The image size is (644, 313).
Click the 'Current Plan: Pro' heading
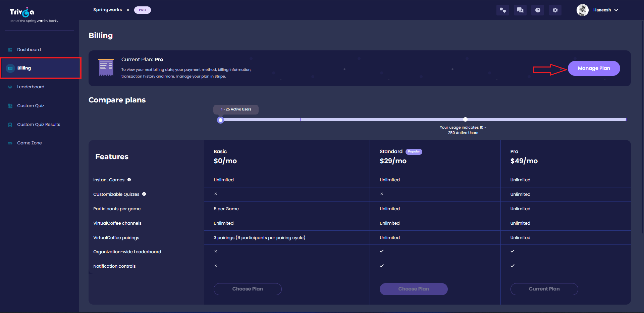142,59
